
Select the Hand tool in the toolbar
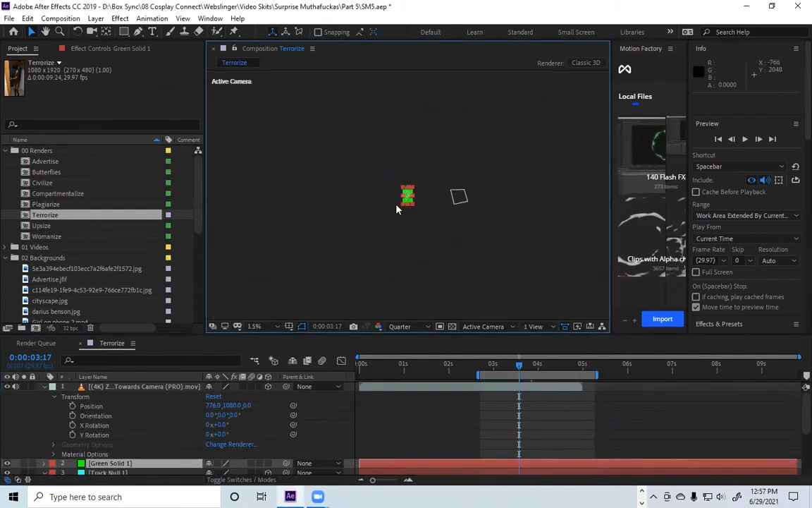pos(46,32)
